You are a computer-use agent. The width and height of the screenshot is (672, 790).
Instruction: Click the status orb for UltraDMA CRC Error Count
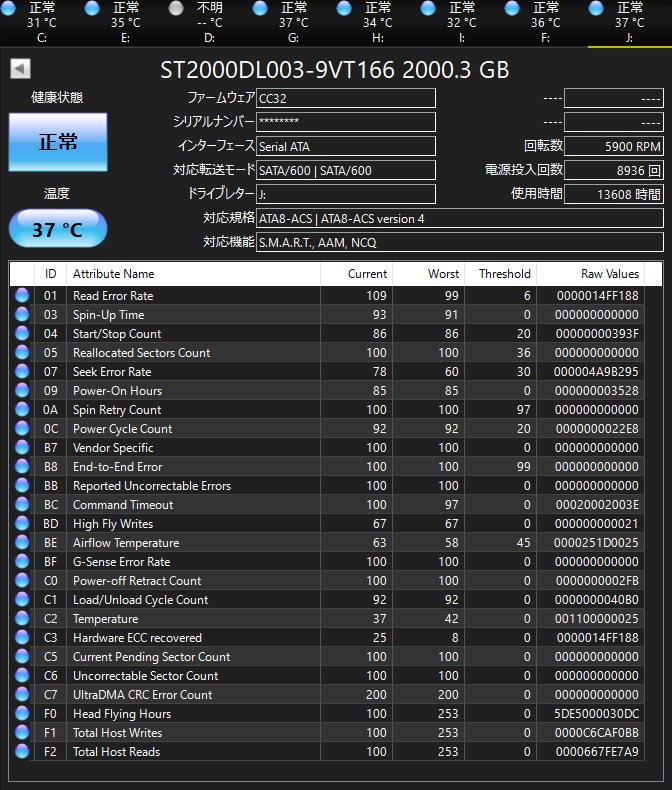click(22, 695)
